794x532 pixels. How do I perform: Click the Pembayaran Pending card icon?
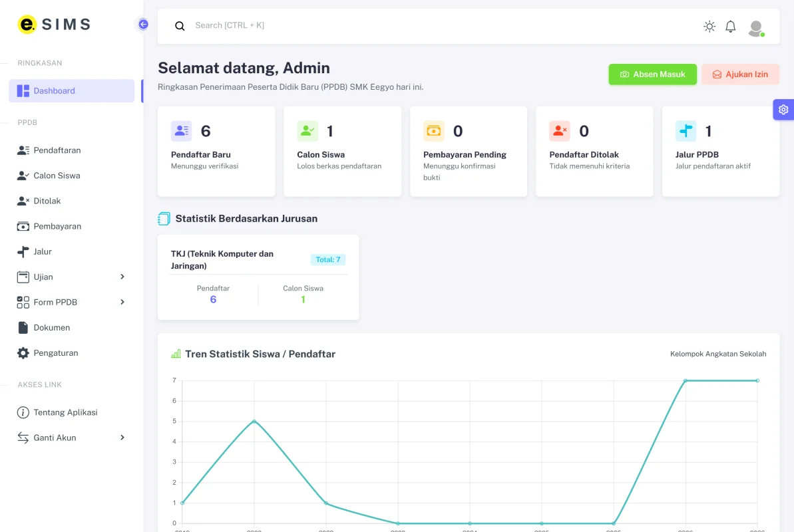coord(433,131)
